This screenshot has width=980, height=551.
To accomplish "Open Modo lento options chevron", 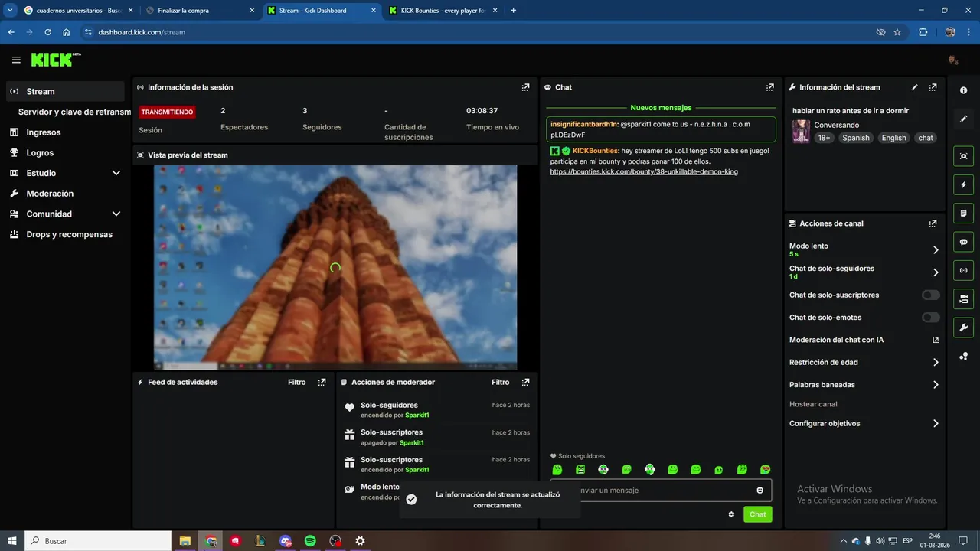I will pos(936,250).
